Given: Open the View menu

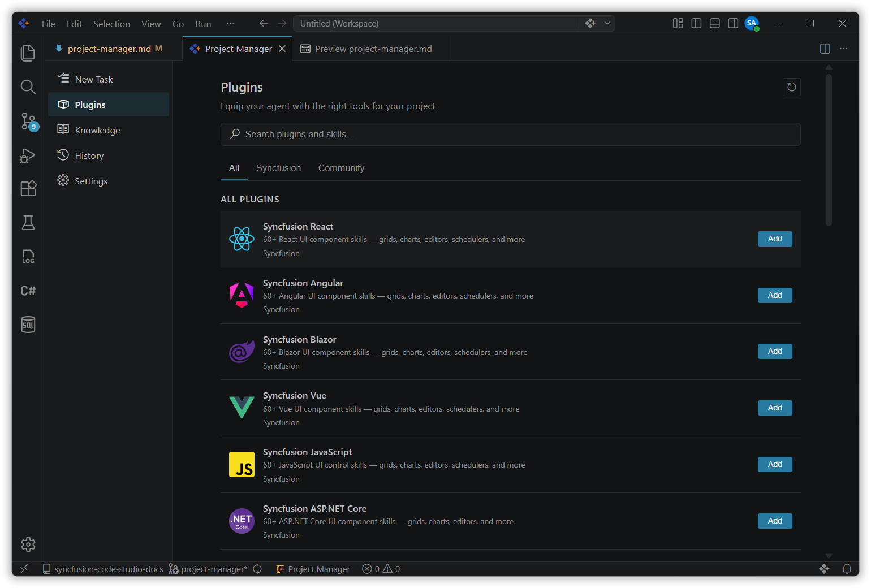Looking at the screenshot, I should [x=151, y=24].
